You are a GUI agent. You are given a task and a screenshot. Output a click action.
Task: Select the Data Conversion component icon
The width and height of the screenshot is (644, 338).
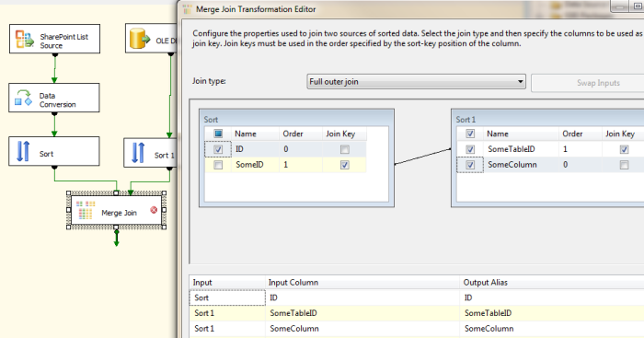tap(23, 98)
